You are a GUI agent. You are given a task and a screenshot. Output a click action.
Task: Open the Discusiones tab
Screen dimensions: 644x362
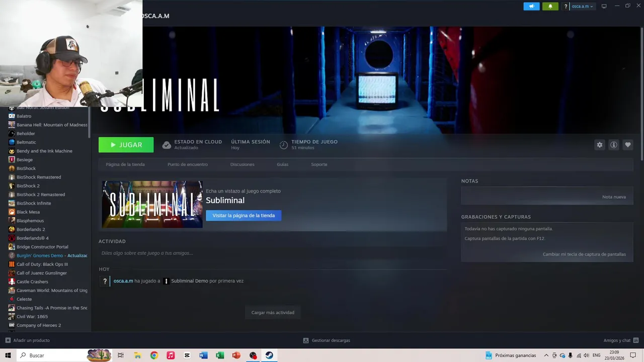tap(243, 164)
